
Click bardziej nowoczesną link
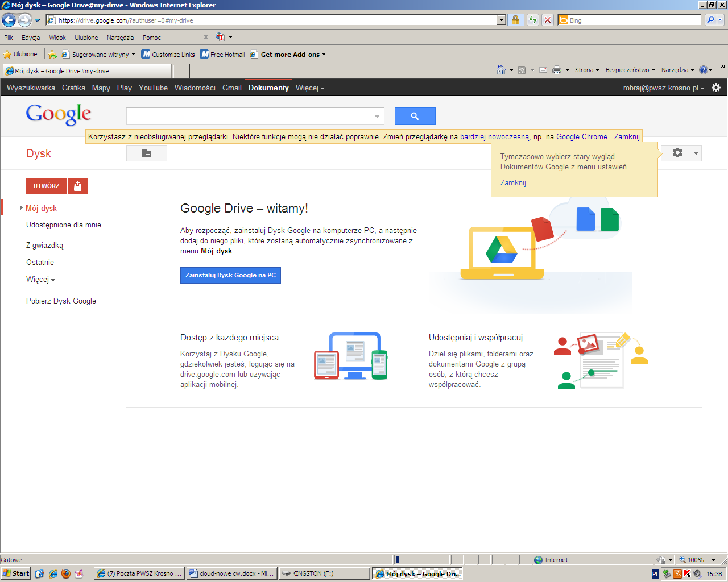(x=494, y=136)
